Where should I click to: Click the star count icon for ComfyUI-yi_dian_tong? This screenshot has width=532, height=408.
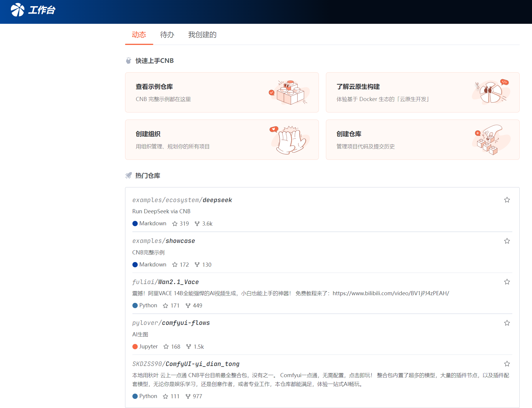pyautogui.click(x=166, y=396)
